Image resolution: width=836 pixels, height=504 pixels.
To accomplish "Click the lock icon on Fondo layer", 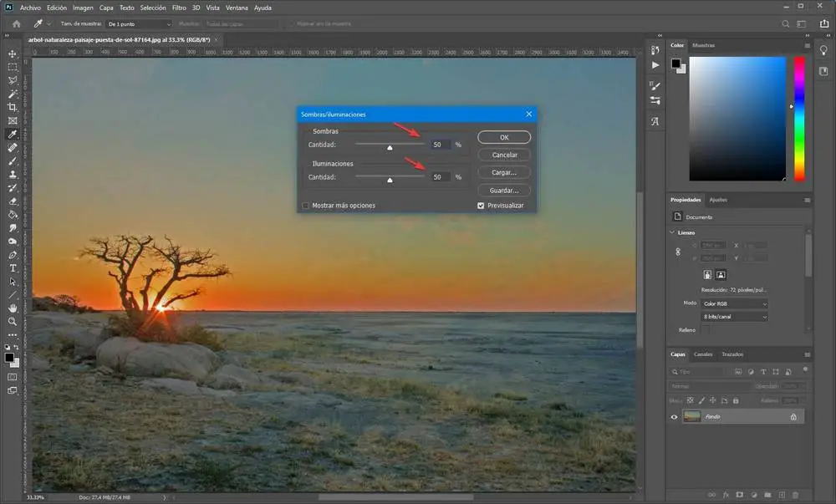I will pyautogui.click(x=793, y=416).
